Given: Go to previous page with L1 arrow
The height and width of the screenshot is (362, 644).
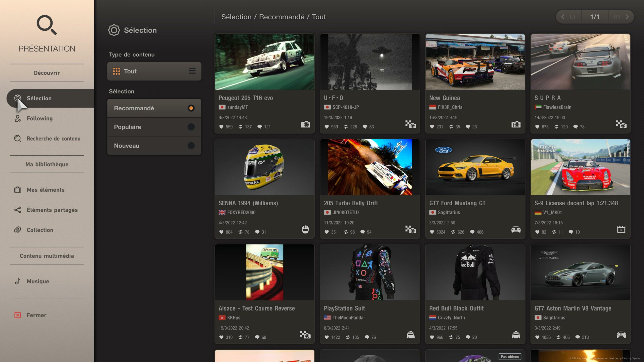Looking at the screenshot, I should [569, 17].
